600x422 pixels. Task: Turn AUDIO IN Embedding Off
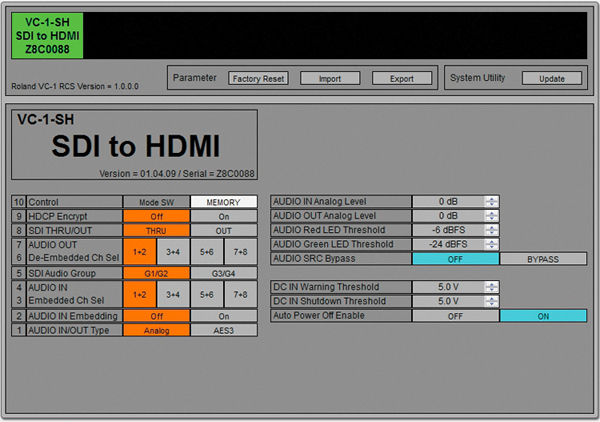coord(157,316)
